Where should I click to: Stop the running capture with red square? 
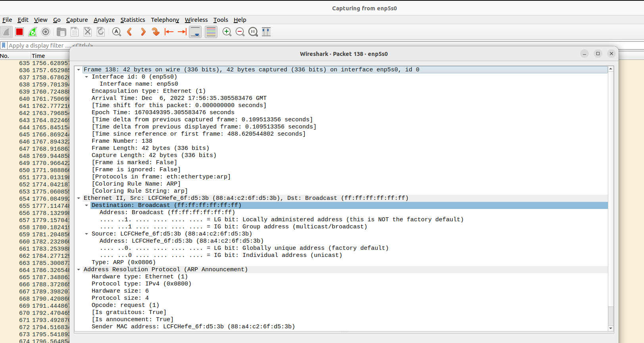coord(19,32)
